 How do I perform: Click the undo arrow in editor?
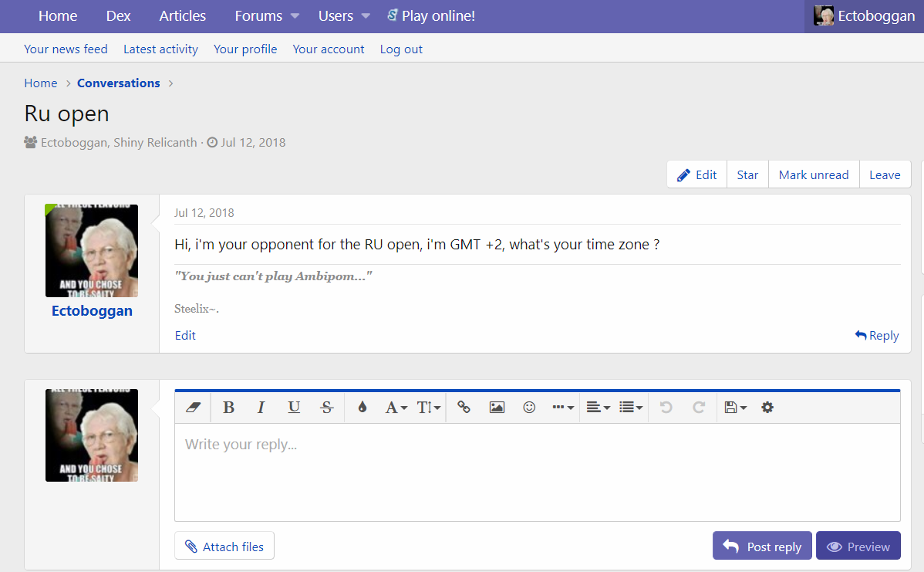click(x=666, y=408)
